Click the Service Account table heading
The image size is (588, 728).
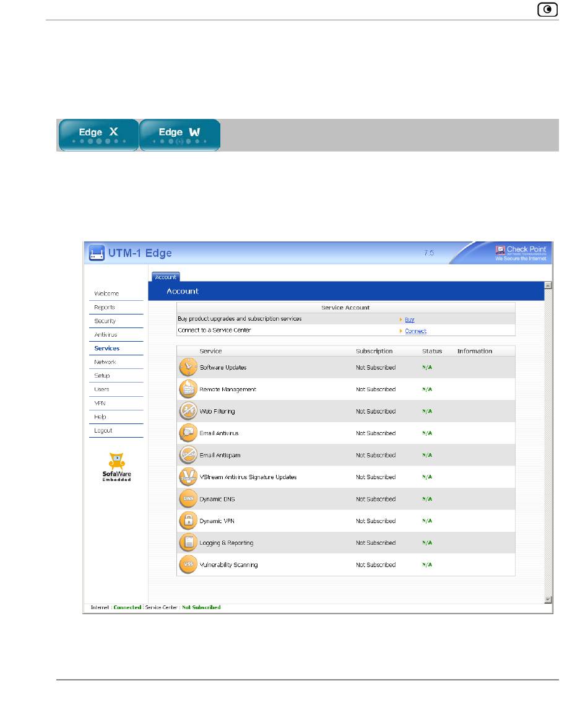345,307
